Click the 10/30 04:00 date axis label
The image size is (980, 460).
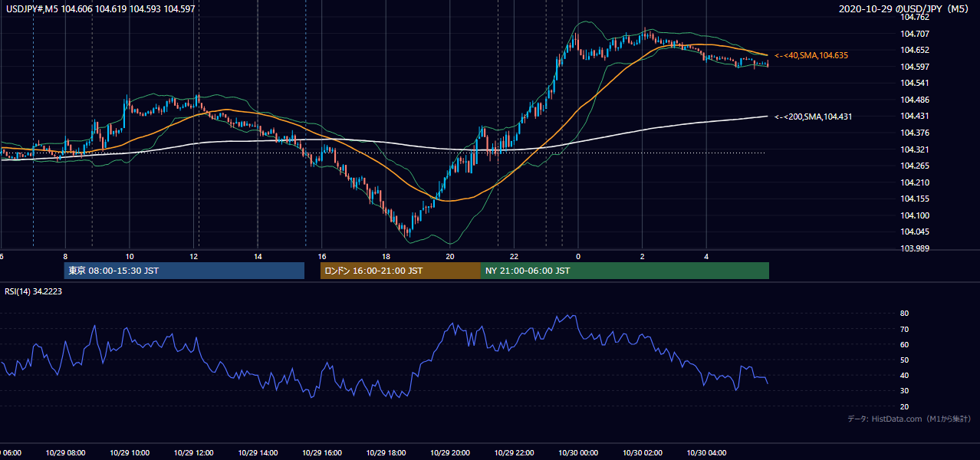point(706,453)
